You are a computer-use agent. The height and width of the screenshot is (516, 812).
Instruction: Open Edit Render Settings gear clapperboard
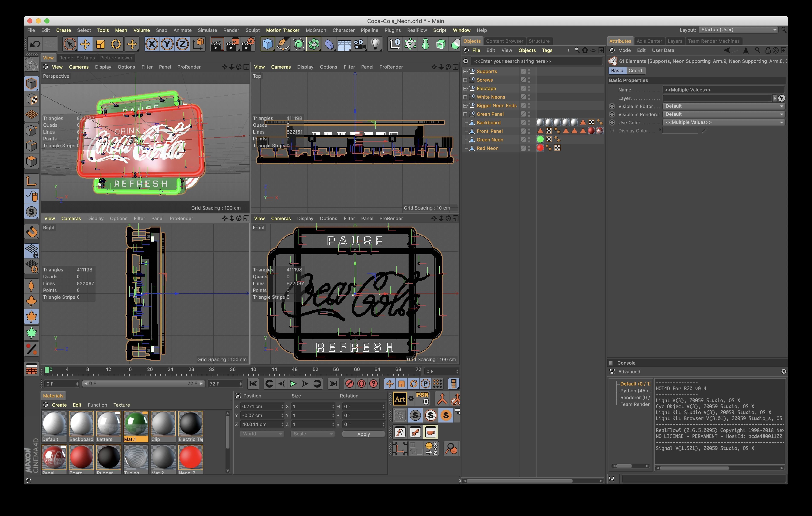pos(248,44)
